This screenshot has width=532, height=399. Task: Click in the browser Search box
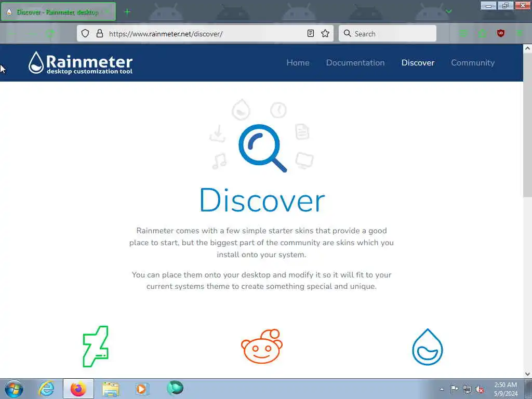pos(388,33)
